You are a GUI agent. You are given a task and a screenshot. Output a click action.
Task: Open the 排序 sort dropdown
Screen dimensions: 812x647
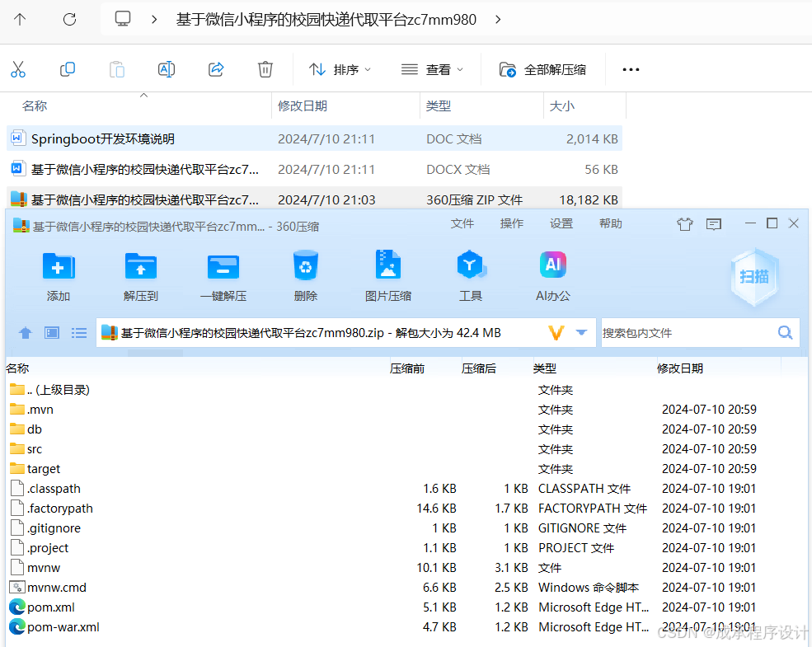(x=340, y=69)
